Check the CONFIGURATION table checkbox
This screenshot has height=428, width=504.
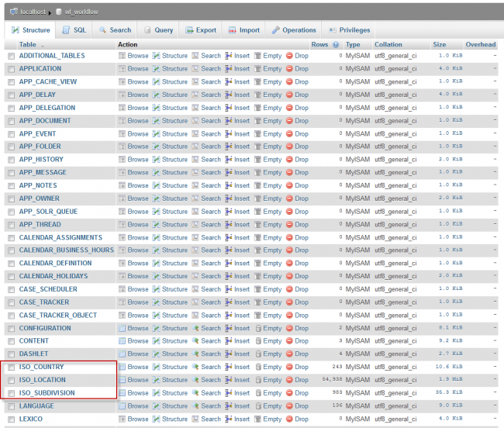[x=11, y=328]
